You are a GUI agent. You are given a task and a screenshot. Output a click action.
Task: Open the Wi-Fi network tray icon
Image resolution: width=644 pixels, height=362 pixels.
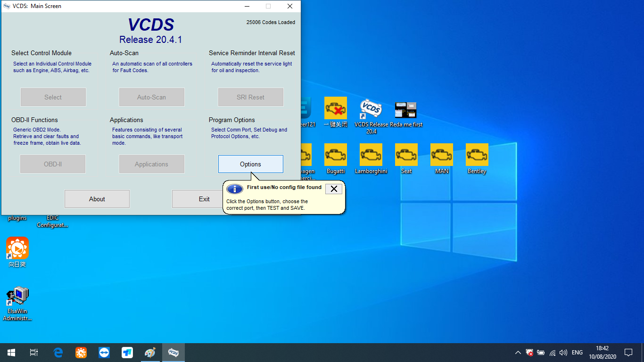pos(552,353)
